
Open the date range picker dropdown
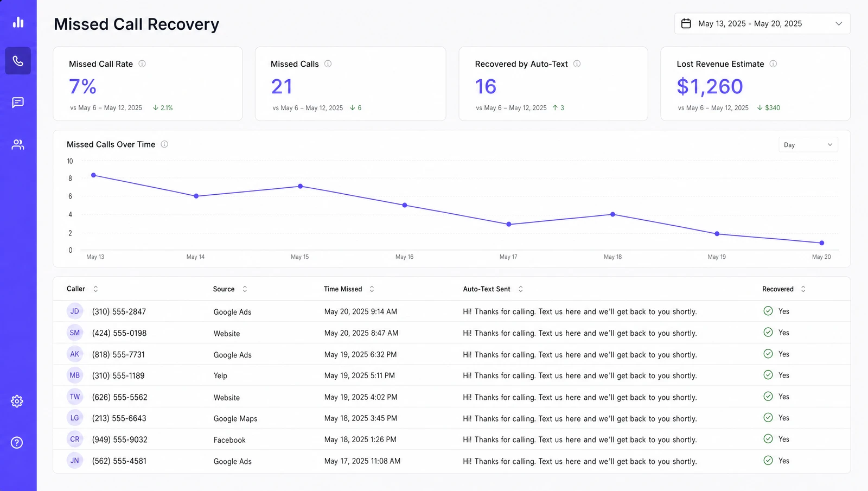[x=762, y=24]
